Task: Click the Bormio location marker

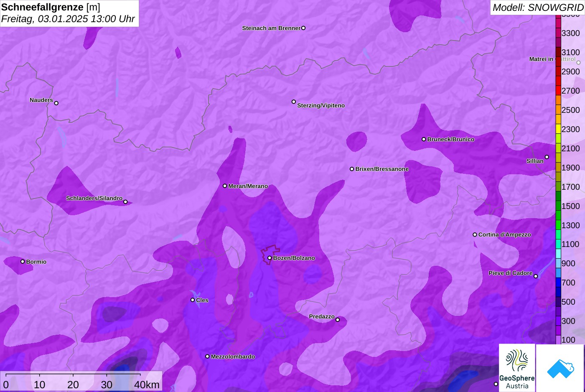Action: 23,262
